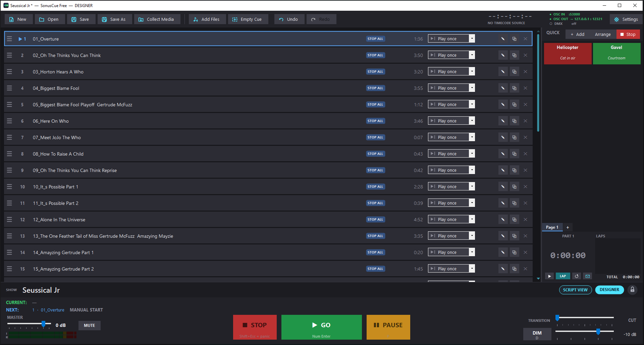Click the stopwatch play icon
Viewport: 644px width, 345px height.
pyautogui.click(x=549, y=276)
